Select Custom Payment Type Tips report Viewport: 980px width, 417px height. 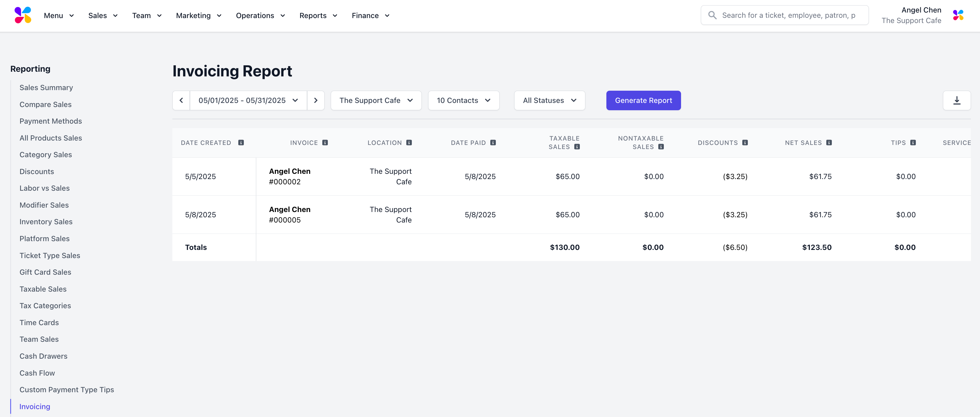tap(66, 390)
